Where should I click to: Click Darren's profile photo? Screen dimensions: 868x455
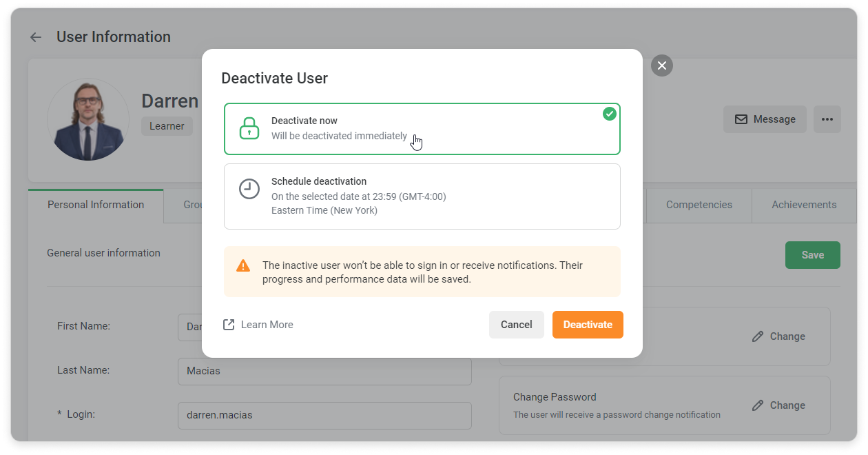88,119
